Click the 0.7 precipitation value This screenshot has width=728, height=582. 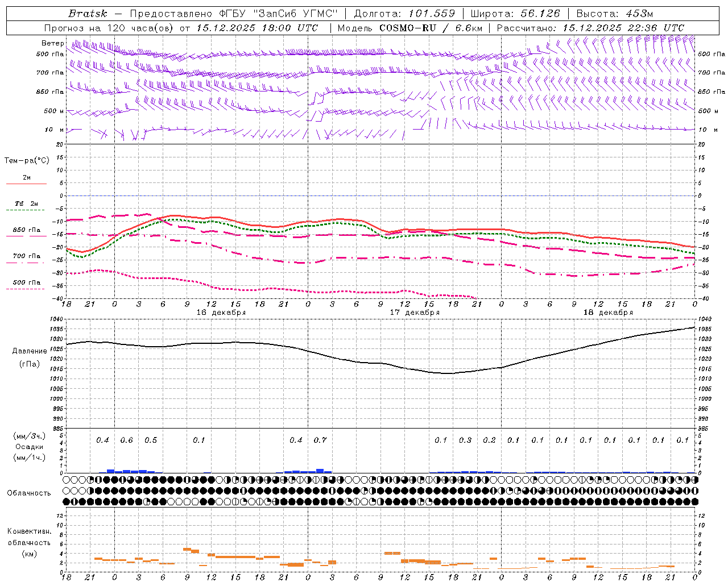(320, 440)
